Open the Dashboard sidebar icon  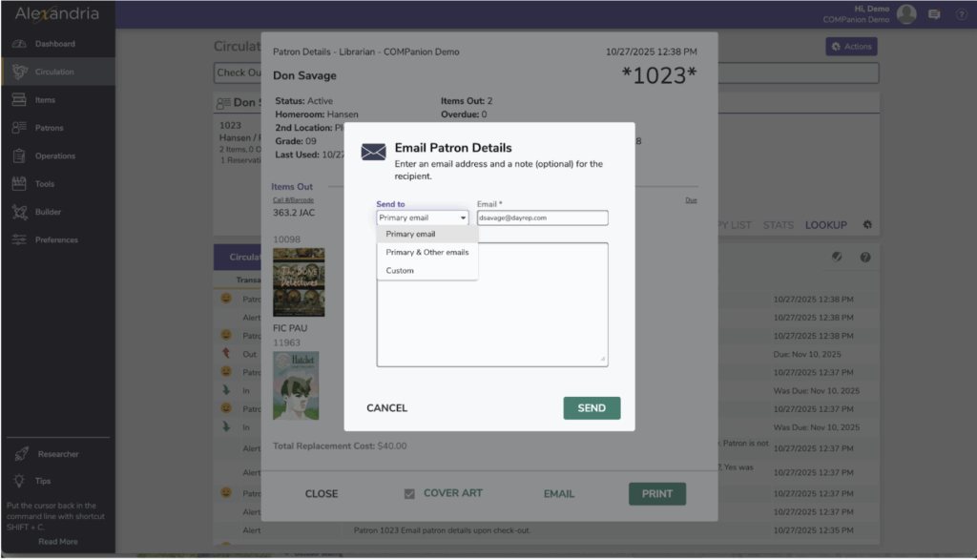[x=19, y=44]
